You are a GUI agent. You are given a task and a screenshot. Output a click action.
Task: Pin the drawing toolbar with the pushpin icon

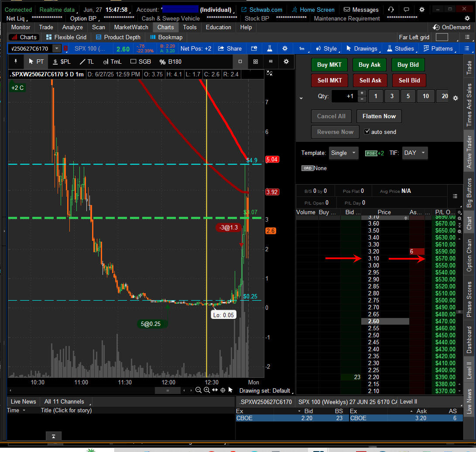16,62
